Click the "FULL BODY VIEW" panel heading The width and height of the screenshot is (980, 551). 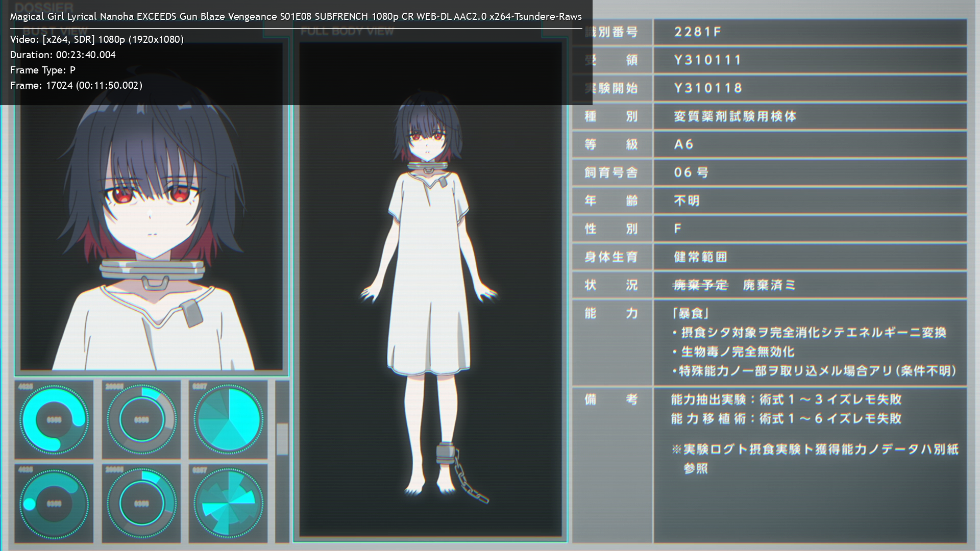(347, 31)
